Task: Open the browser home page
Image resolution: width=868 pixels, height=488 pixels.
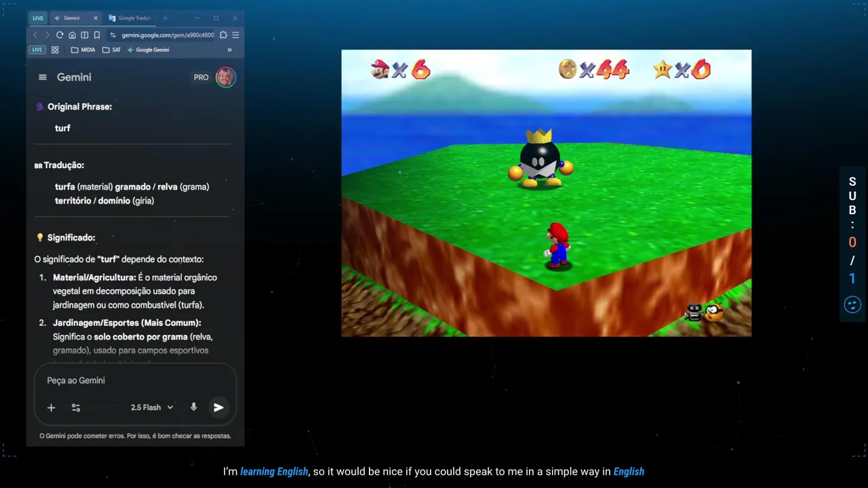Action: tap(72, 35)
